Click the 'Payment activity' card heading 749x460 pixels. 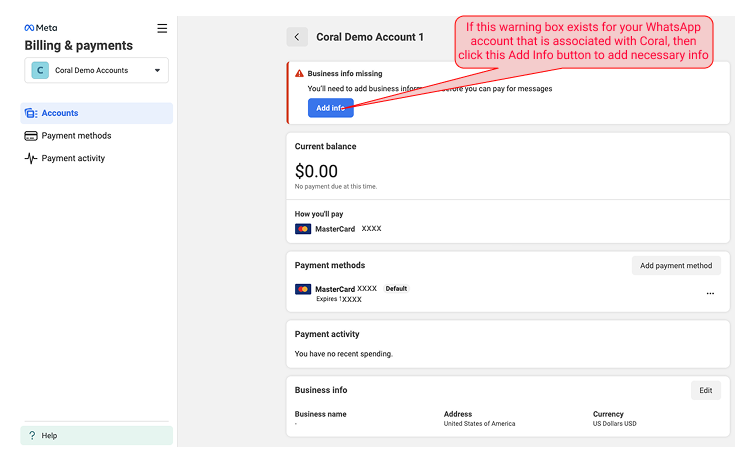tap(327, 334)
